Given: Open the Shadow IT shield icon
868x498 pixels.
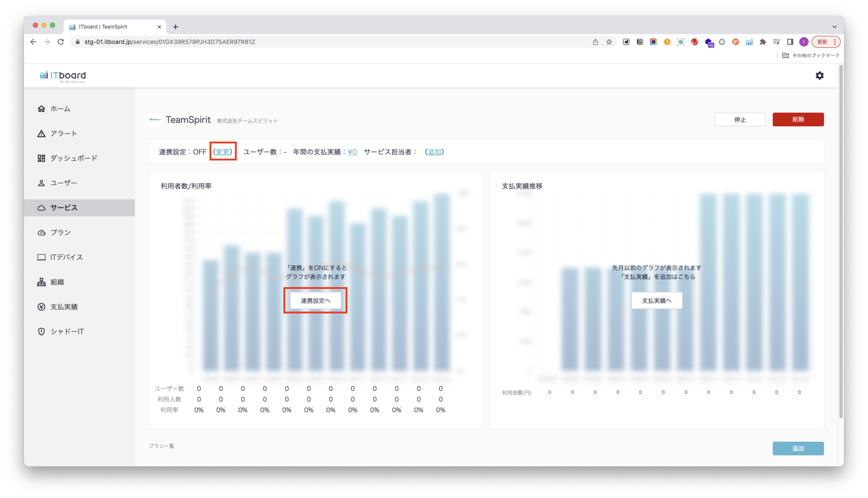Looking at the screenshot, I should tap(41, 331).
